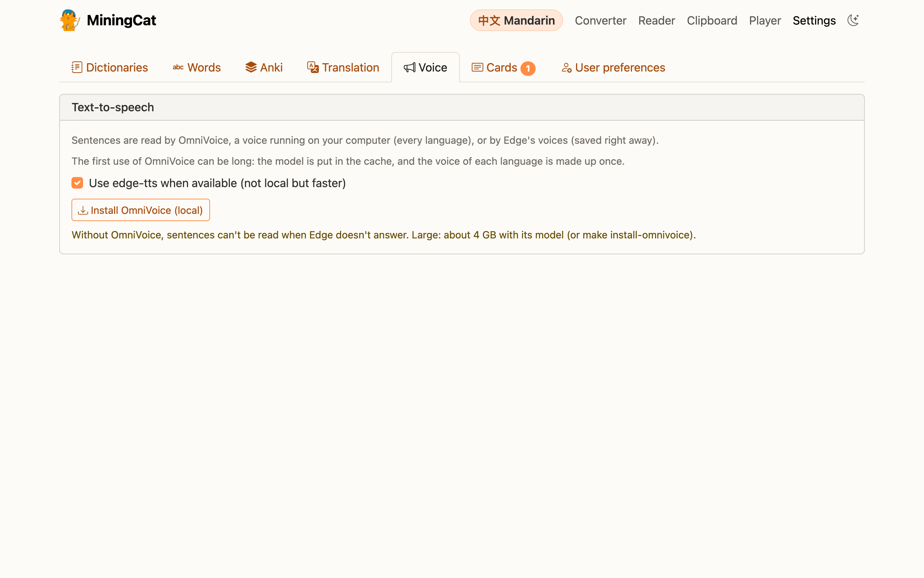The image size is (924, 578).
Task: Click 'The first use of OmniVoice' paragraph
Action: pyautogui.click(x=348, y=161)
